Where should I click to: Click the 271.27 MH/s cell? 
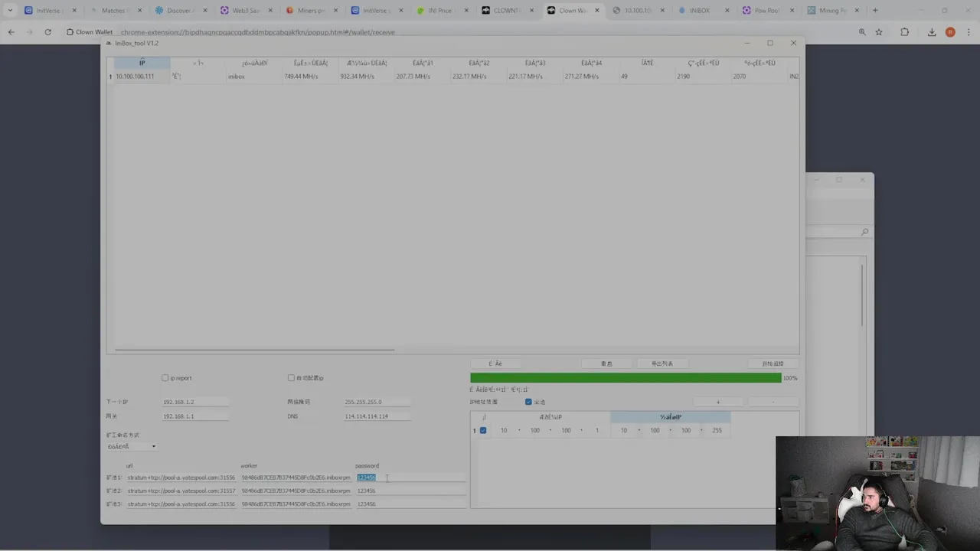click(590, 77)
